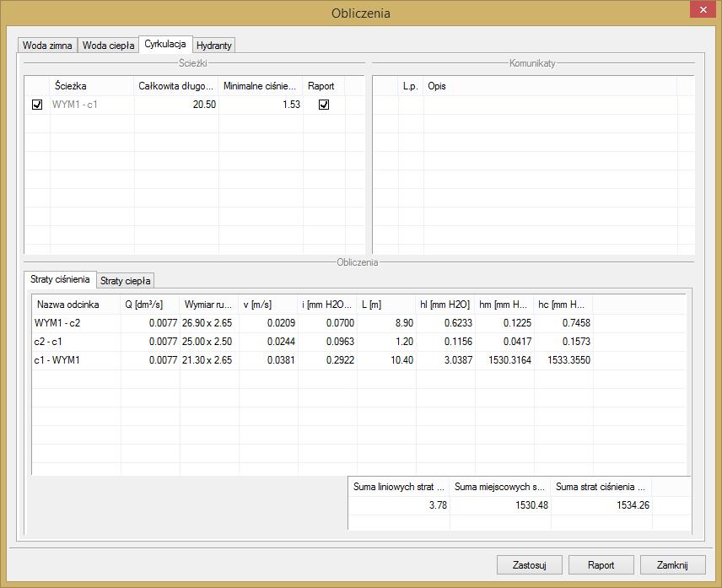Click the hl [mm H2O] column header
This screenshot has height=588, width=722.
click(x=445, y=305)
